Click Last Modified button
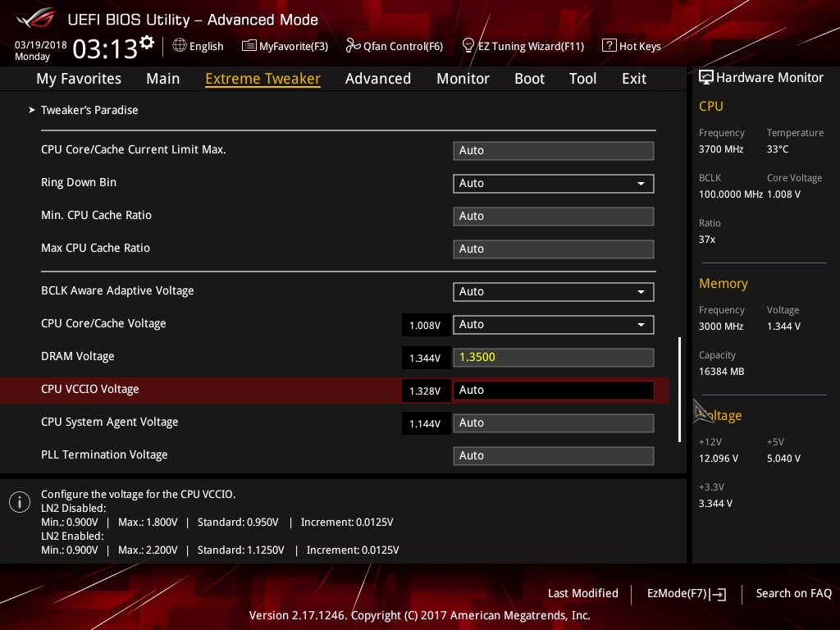The height and width of the screenshot is (630, 840). [x=583, y=593]
